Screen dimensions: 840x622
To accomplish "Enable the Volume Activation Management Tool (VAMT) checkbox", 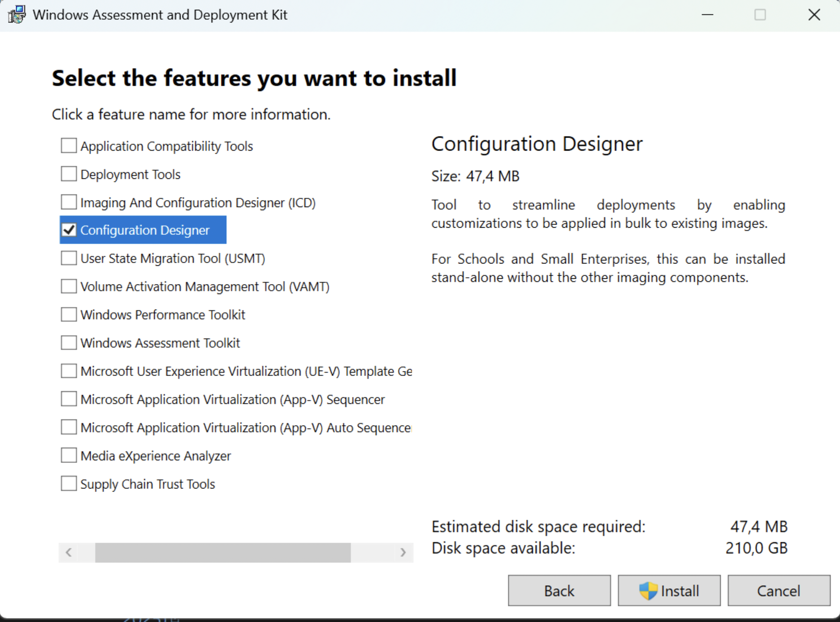I will coord(69,286).
